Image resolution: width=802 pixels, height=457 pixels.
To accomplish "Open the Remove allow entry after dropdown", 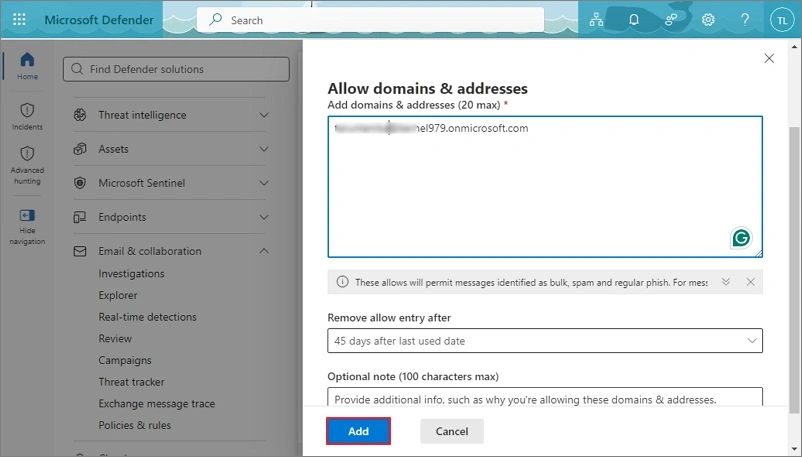I will pos(545,341).
